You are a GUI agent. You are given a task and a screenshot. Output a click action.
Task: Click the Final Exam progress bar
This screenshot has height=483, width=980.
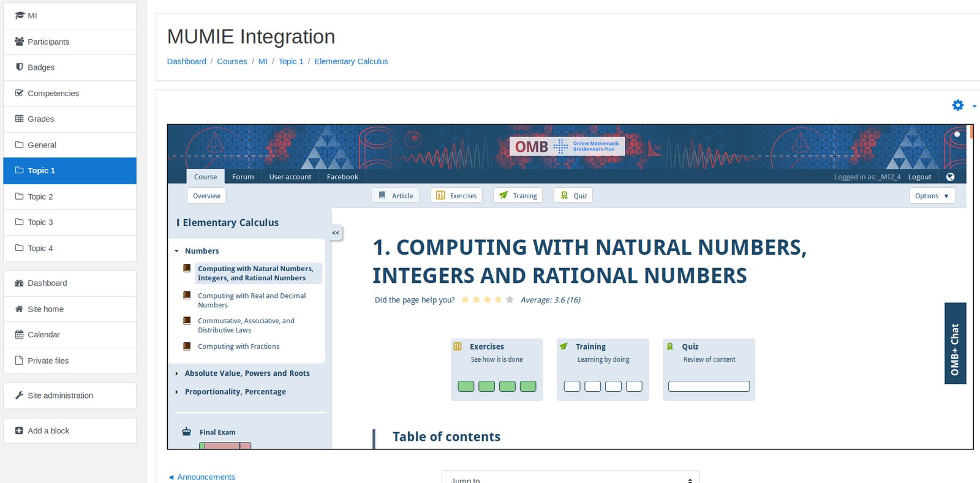tap(225, 446)
